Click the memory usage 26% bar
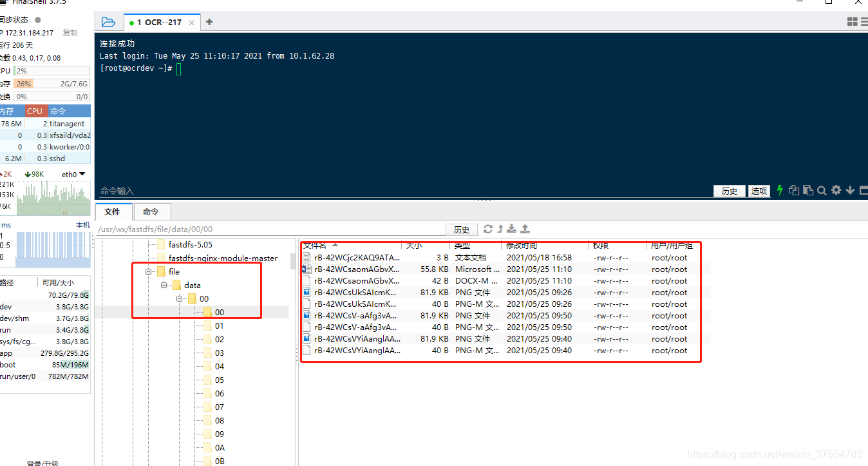This screenshot has height=466, width=868. pos(52,84)
